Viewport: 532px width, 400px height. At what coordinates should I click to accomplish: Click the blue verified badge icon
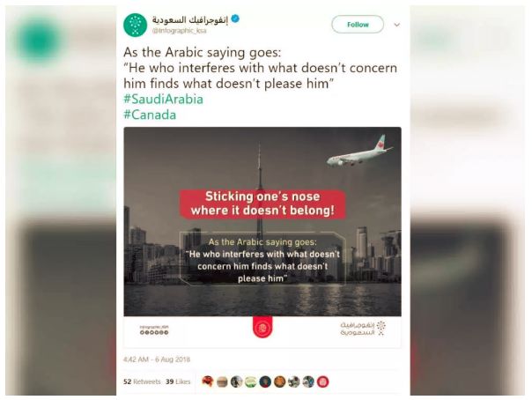(x=235, y=19)
